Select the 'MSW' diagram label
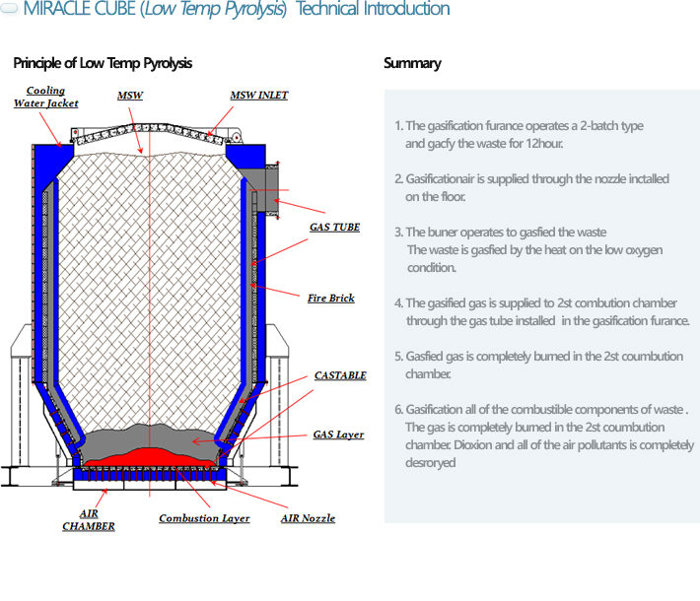The height and width of the screenshot is (601, 700). click(130, 96)
